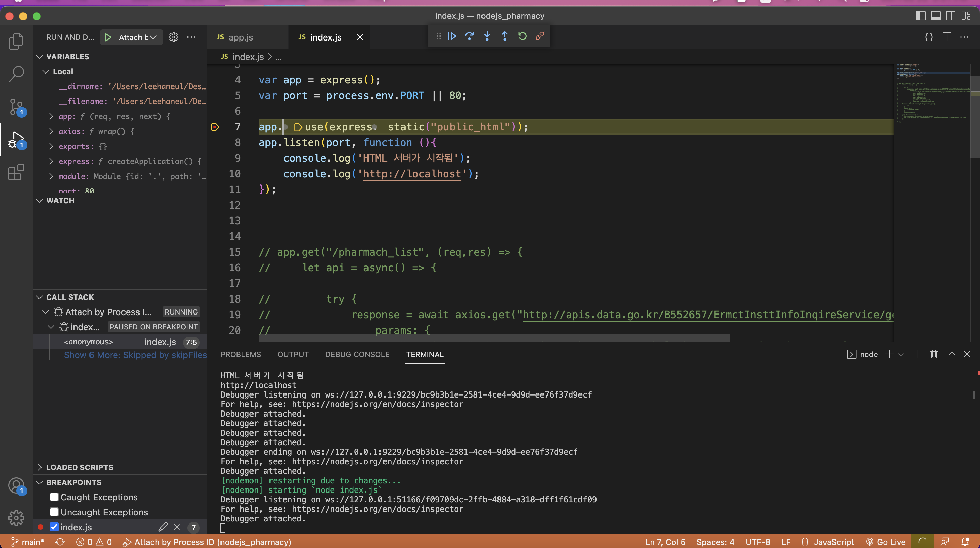Image resolution: width=980 pixels, height=548 pixels.
Task: Expand the module variable
Action: click(51, 176)
